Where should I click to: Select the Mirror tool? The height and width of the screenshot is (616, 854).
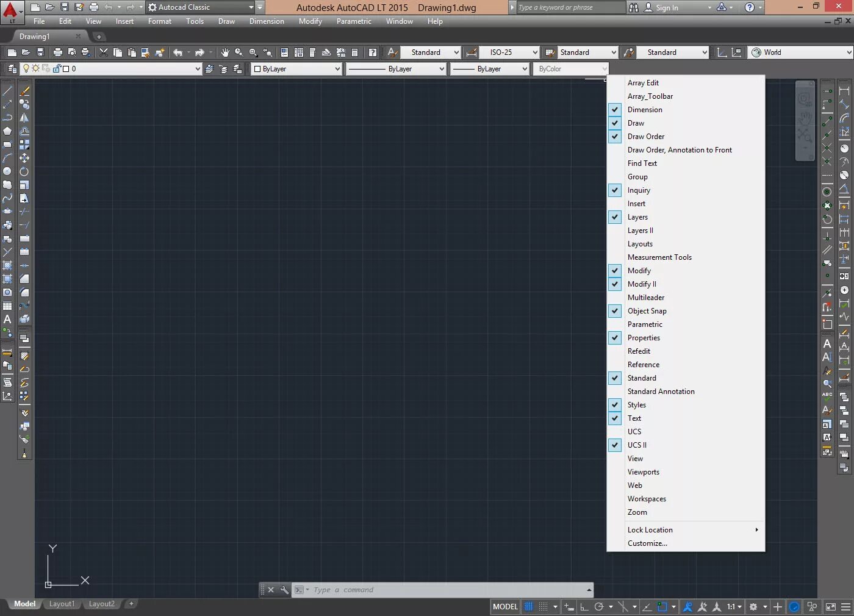(x=24, y=118)
